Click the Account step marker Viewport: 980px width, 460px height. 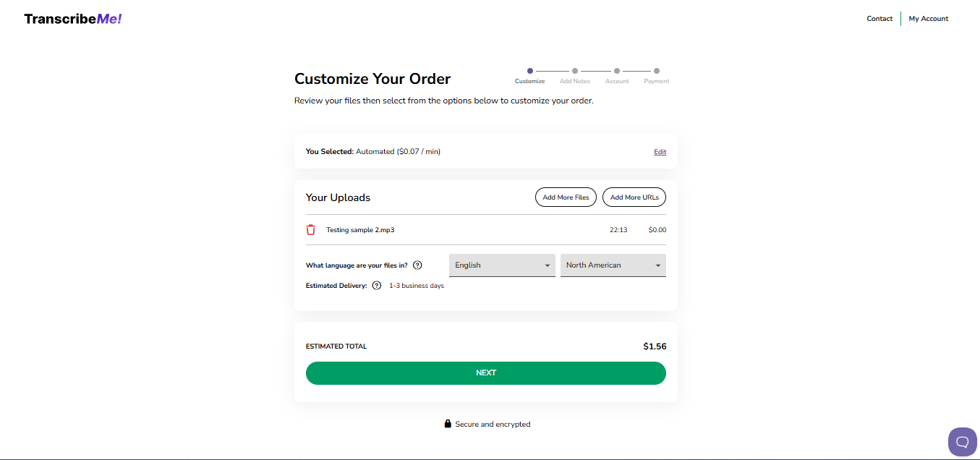617,70
